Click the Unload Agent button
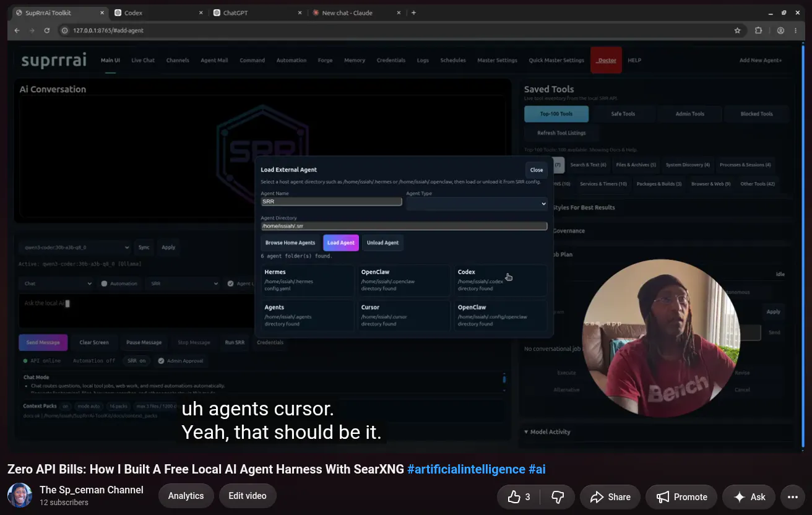Screen dimensions: 812x515 [x=383, y=243]
